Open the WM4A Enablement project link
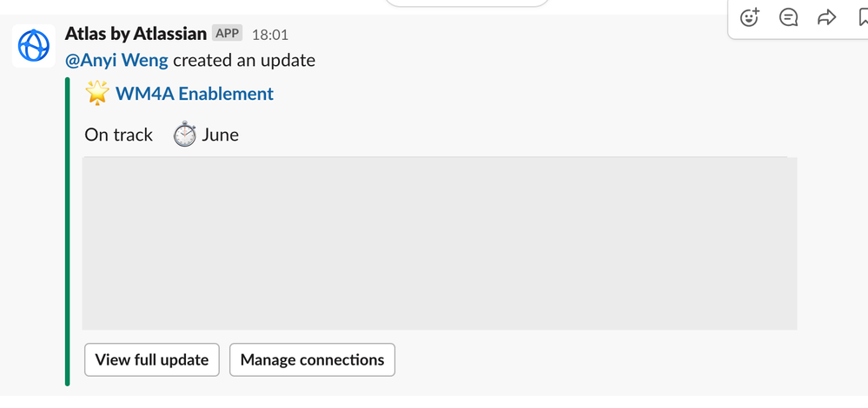This screenshot has height=408, width=868. coord(195,94)
